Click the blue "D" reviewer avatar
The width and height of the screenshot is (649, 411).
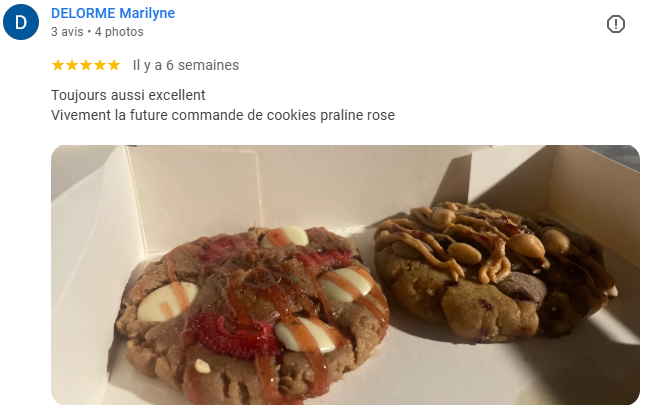pyautogui.click(x=21, y=22)
